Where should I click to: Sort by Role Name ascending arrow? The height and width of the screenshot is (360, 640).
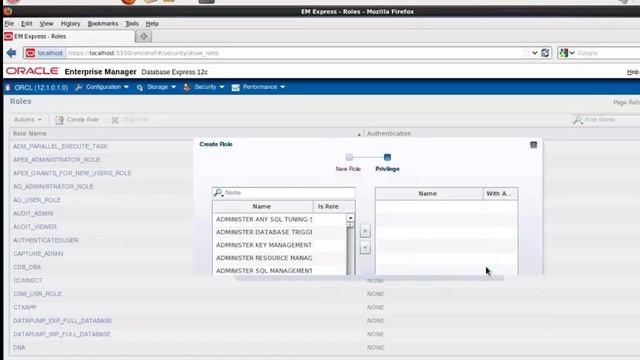(359, 134)
